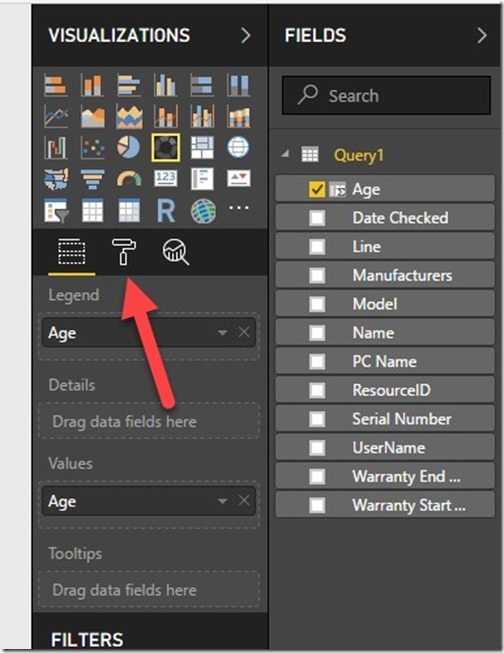The height and width of the screenshot is (653, 504).
Task: Choose the donut chart visualization
Action: tap(166, 147)
